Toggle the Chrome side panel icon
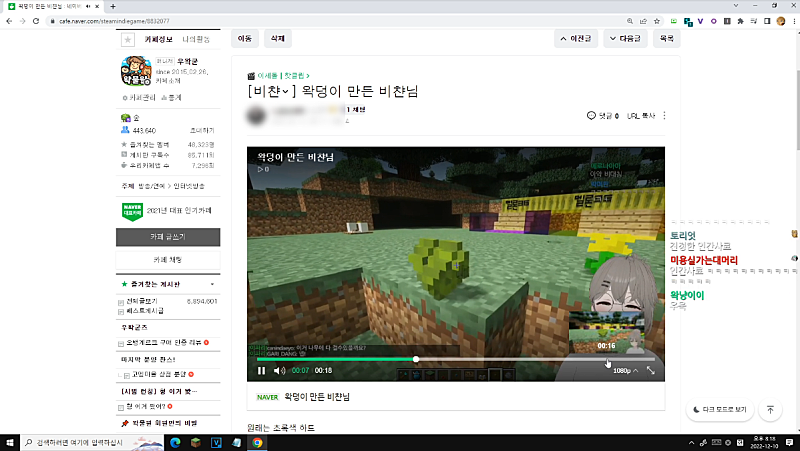Image resolution: width=800 pixels, height=451 pixels. coord(767,21)
